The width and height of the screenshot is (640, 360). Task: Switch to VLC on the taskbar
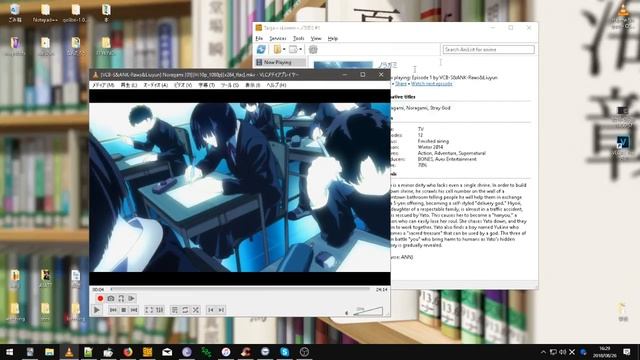tap(69, 352)
